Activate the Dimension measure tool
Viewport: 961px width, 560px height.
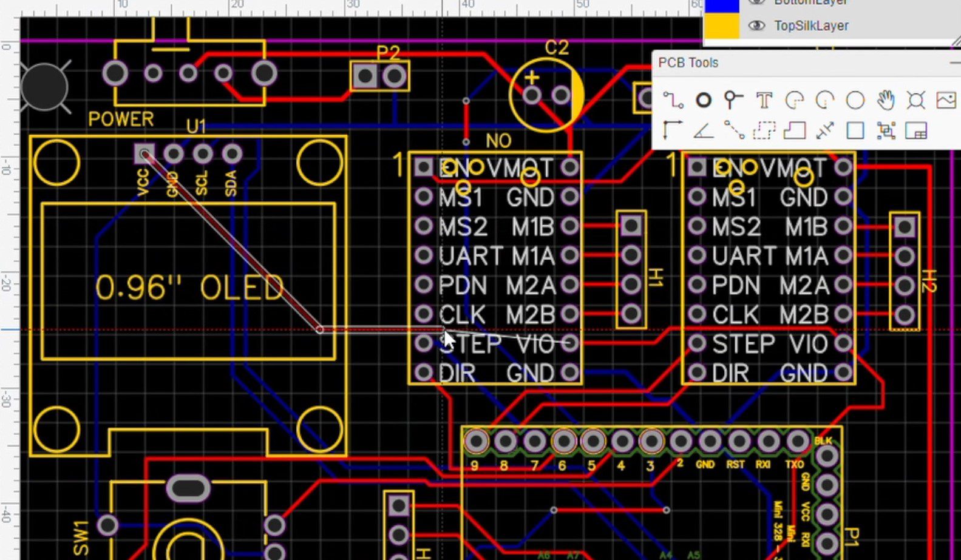click(824, 130)
